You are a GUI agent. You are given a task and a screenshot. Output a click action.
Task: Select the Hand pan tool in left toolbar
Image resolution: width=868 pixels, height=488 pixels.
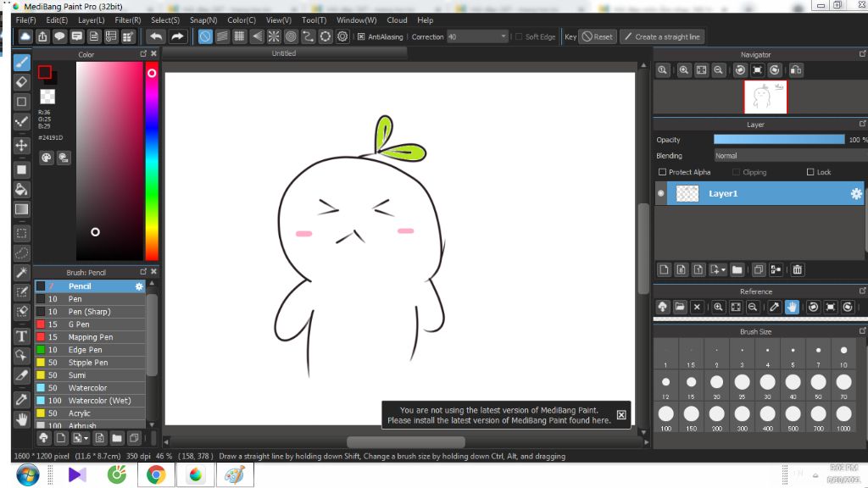click(x=22, y=419)
